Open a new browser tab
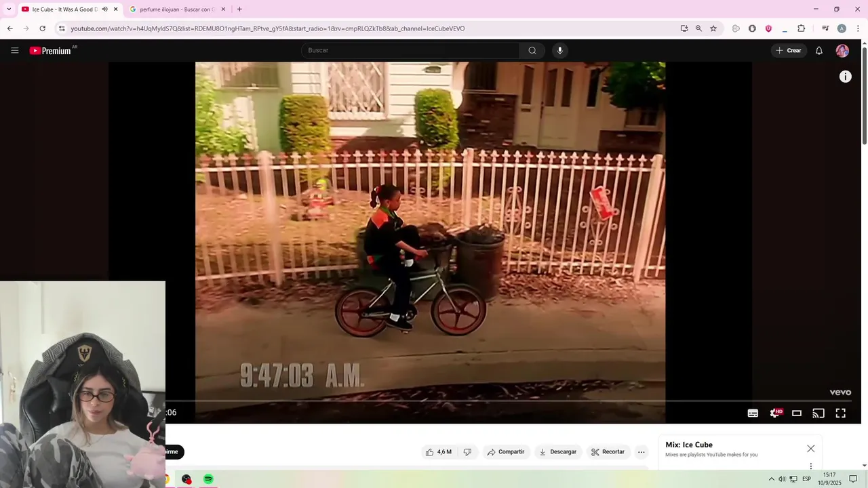 239,9
